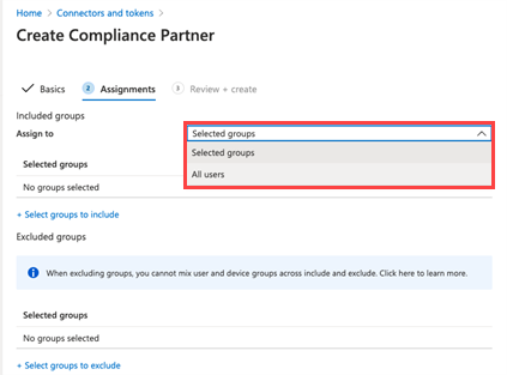Viewport: 507px width, 375px height.
Task: Switch to the Assignments tab
Action: click(x=128, y=89)
